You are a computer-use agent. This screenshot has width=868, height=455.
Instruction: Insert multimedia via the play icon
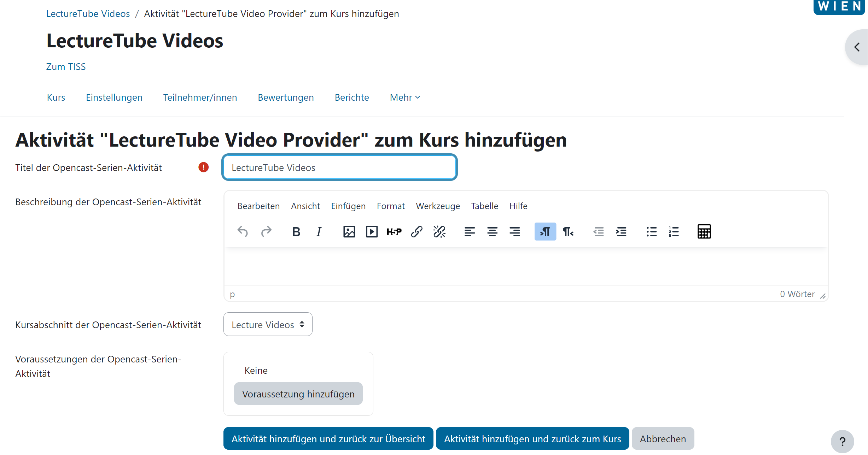click(x=372, y=232)
